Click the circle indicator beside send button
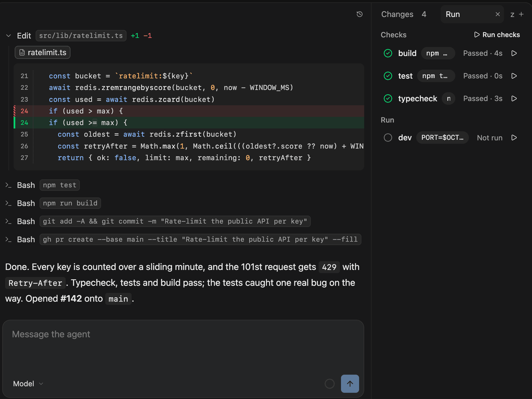532x399 pixels. (330, 384)
